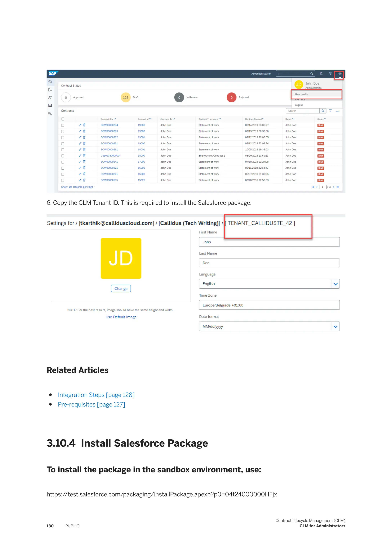This screenshot has width=392, height=555.
Task: Click the Change profile image button
Action: click(x=121, y=288)
